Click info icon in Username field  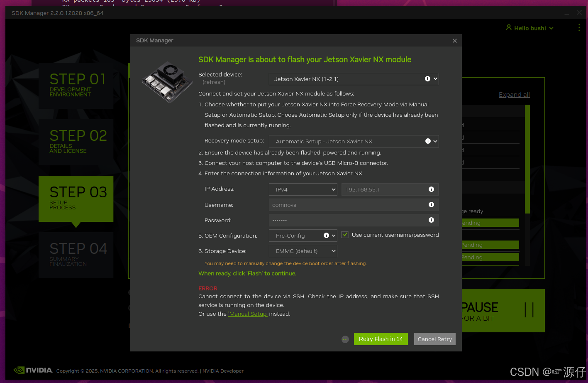click(431, 205)
